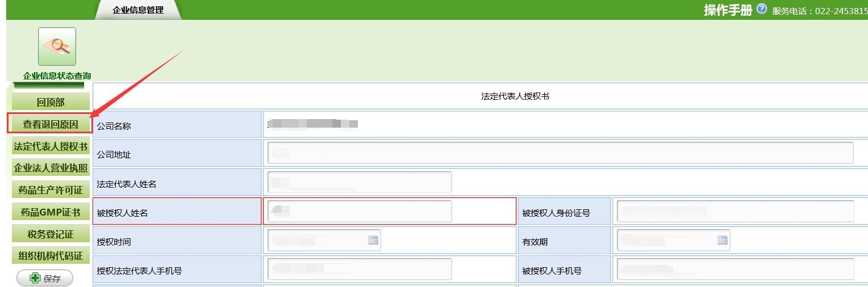Open 企业法人营业执照 section

[x=51, y=168]
